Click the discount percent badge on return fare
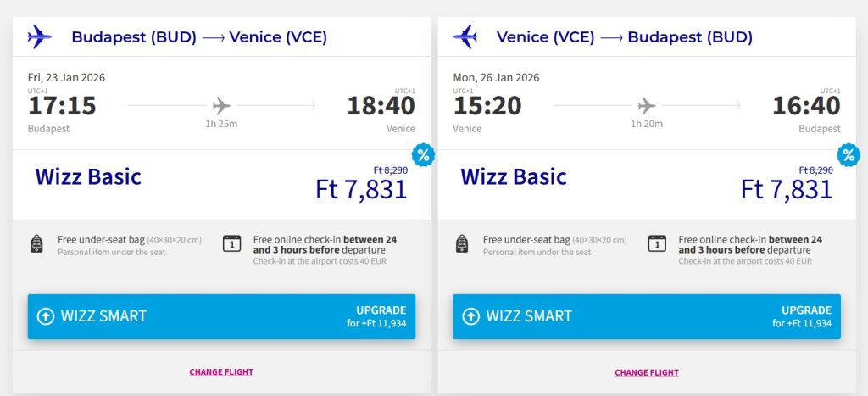868x396 pixels. pos(848,155)
